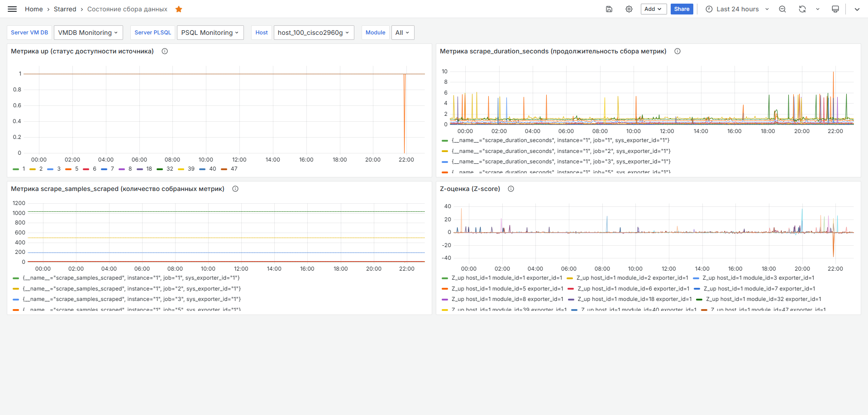Select Z_up module_id=6 legend entry
868x415 pixels.
(x=634, y=289)
